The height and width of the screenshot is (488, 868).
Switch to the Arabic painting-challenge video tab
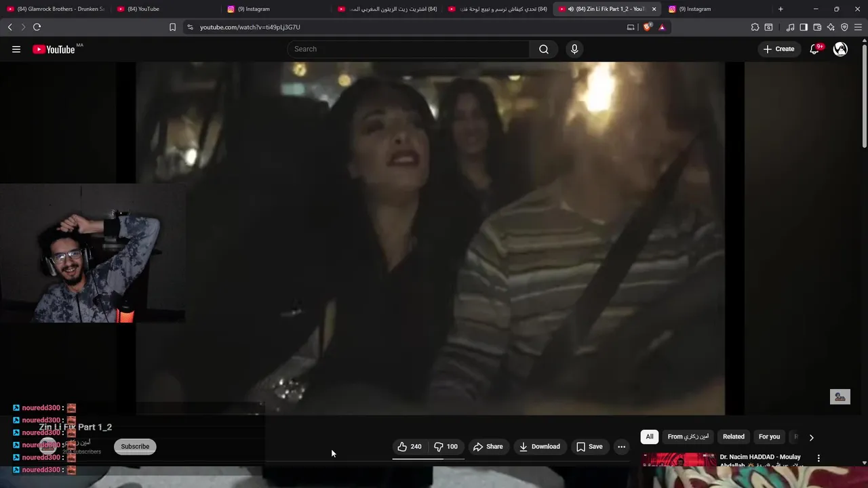tap(498, 9)
